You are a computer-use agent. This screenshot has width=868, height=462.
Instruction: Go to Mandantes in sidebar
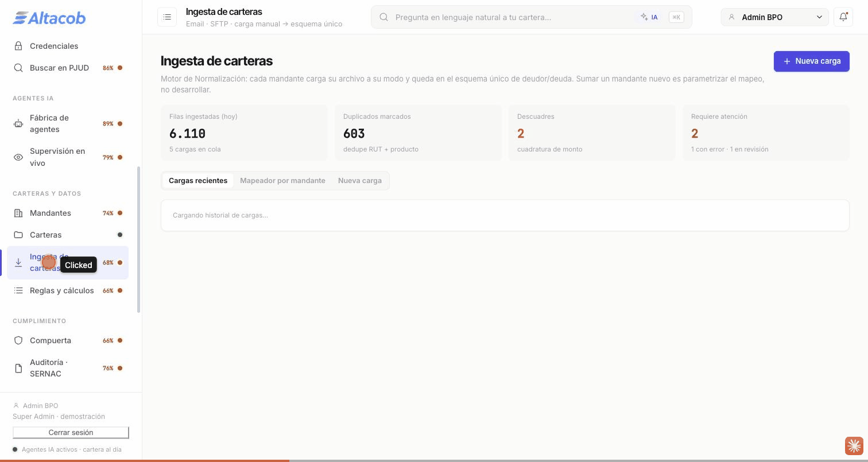pos(68,213)
